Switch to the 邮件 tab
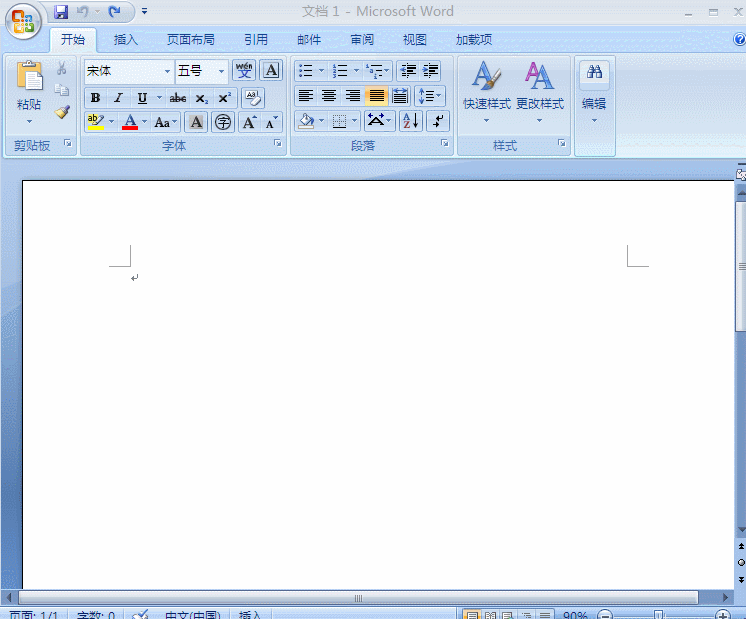The image size is (746, 619). tap(309, 40)
